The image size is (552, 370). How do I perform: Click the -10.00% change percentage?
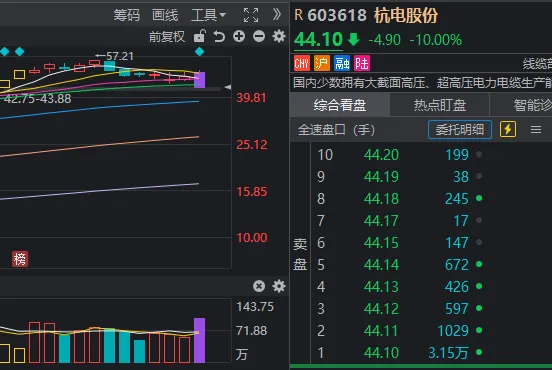(436, 40)
